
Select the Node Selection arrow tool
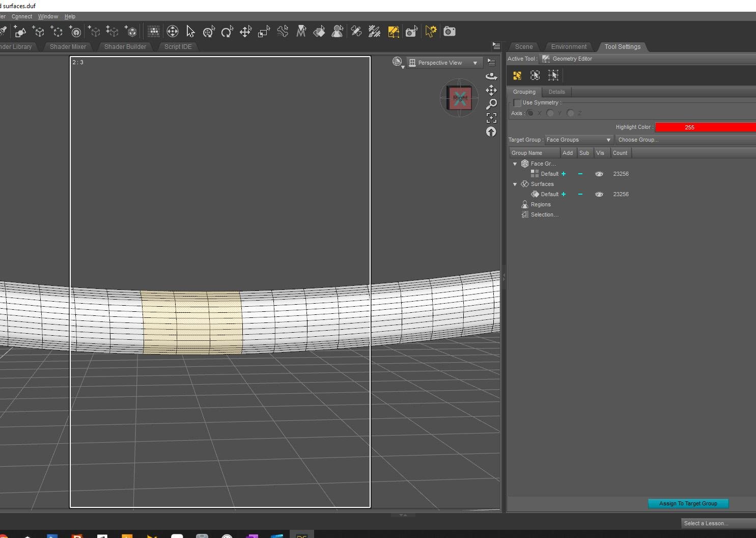click(x=190, y=31)
